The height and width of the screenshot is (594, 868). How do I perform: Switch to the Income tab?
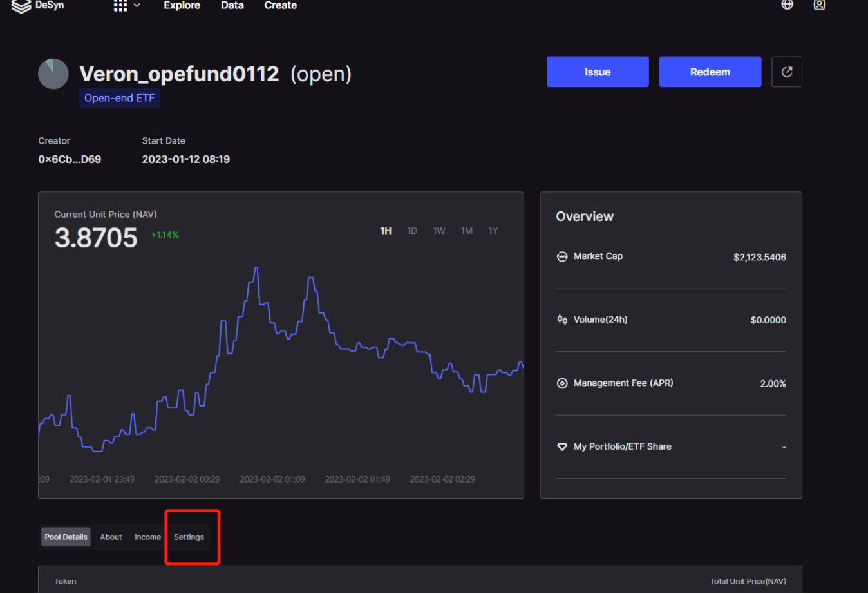click(x=147, y=537)
